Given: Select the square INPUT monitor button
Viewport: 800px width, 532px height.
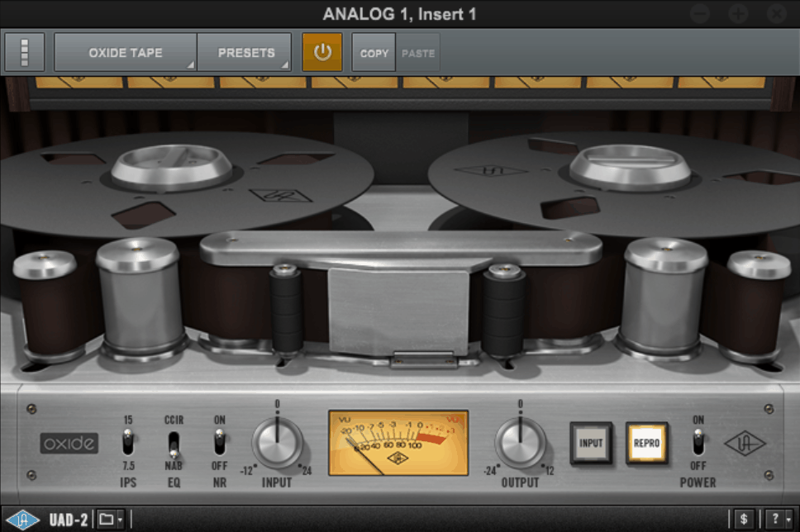Looking at the screenshot, I should click(x=591, y=443).
